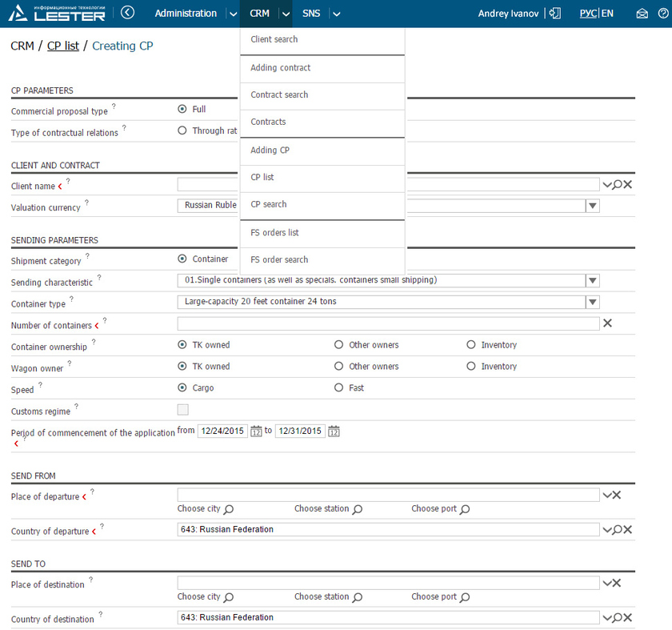Open CP list breadcrumb link
672x630 pixels.
[x=63, y=46]
